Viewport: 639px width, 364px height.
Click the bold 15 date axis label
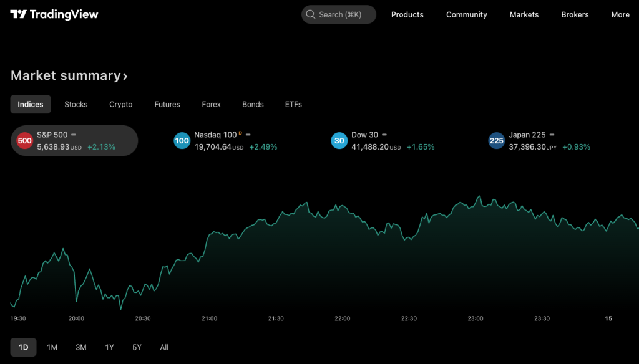608,318
